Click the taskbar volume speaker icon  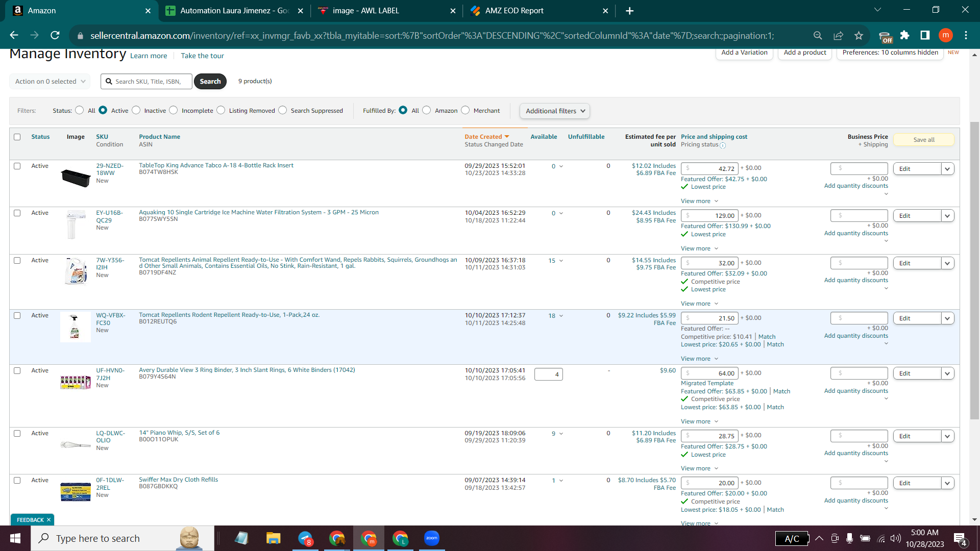click(896, 538)
